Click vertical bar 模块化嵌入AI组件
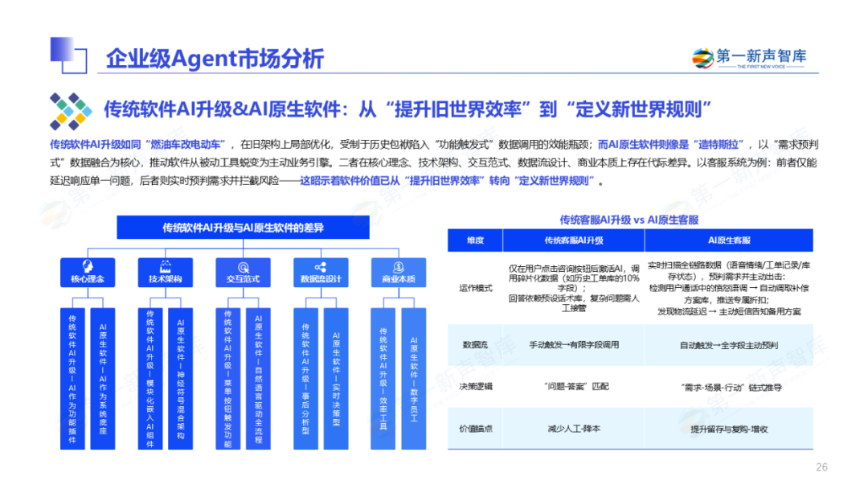Screen dimensions: 868x489 click(150, 379)
